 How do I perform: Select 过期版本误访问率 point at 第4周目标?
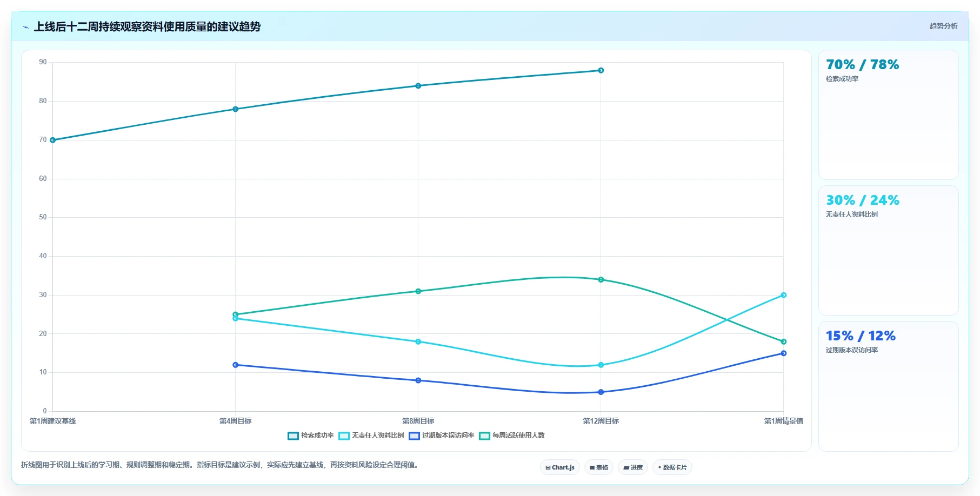236,365
